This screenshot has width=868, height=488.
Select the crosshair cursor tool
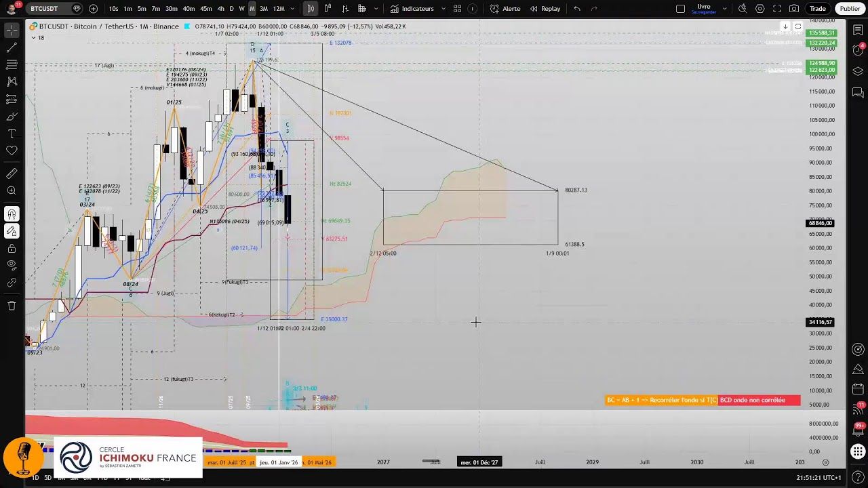coord(12,31)
